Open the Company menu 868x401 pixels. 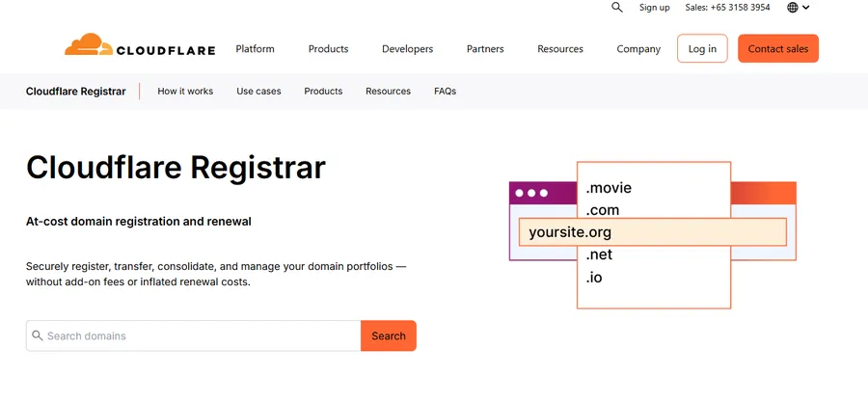(x=638, y=48)
